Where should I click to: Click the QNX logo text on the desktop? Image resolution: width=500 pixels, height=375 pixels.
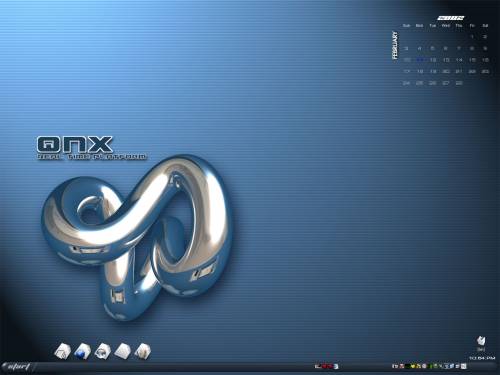[x=75, y=144]
